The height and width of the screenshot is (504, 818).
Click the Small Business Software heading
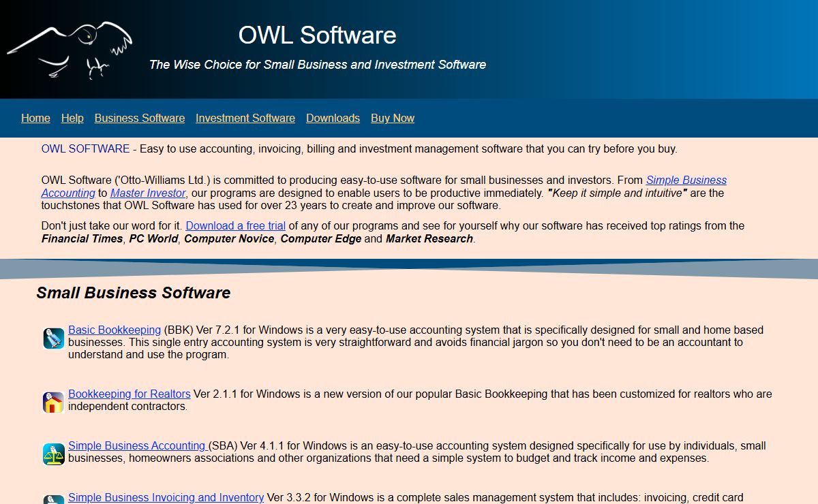pyautogui.click(x=134, y=293)
